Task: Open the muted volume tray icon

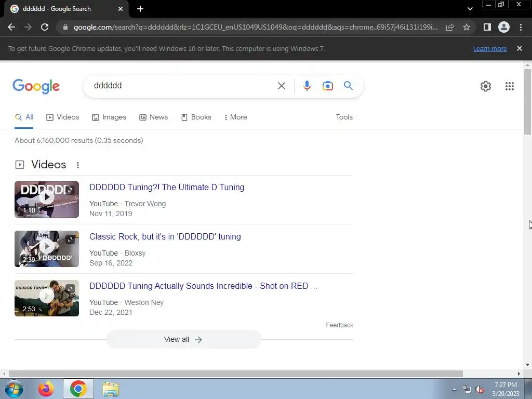Action: click(480, 390)
